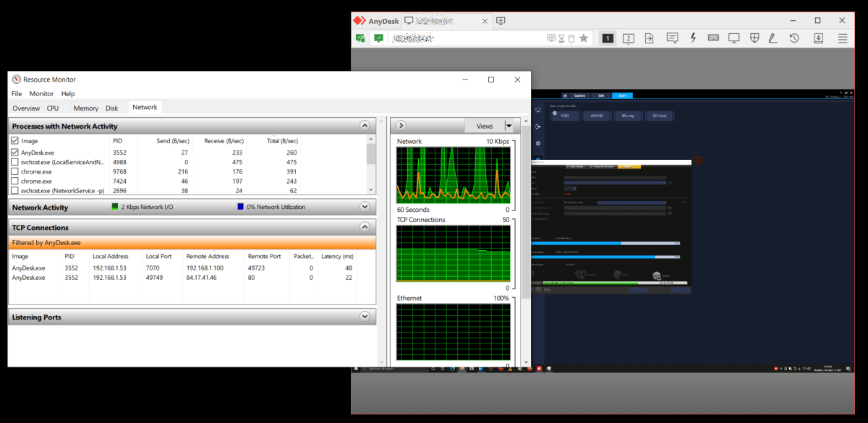This screenshot has height=423, width=868.
Task: Switch to the Memory tab
Action: click(x=85, y=108)
